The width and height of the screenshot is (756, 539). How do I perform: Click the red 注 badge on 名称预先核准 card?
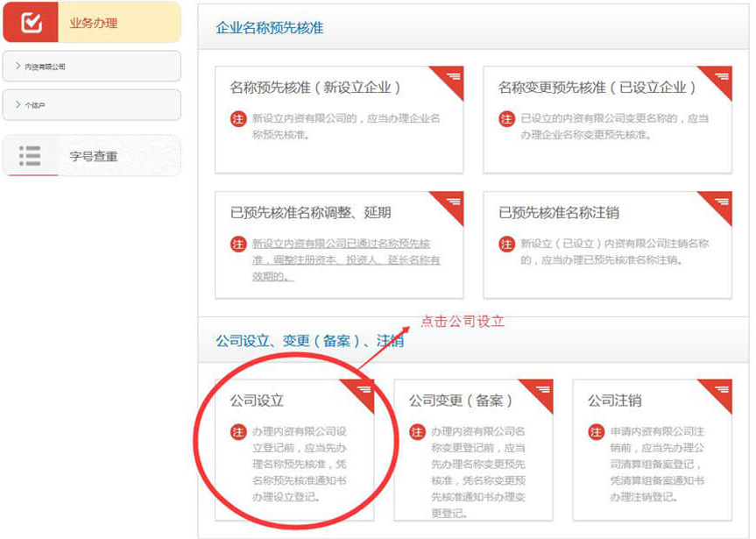click(x=238, y=117)
